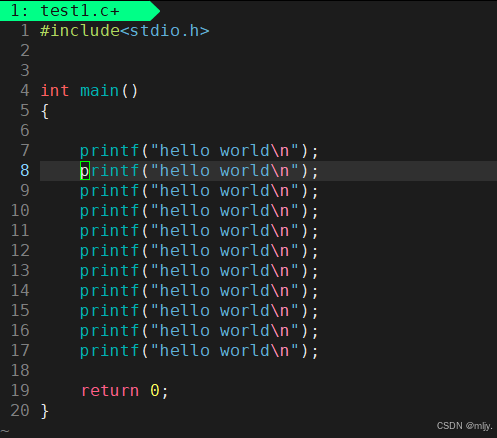Click the return keyword on line 19
This screenshot has height=438, width=497.
coord(110,391)
